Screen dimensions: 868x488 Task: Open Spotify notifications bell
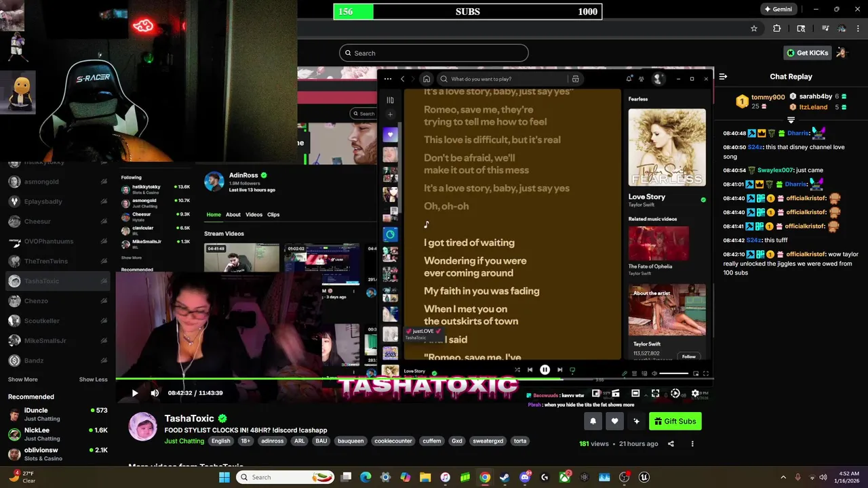pos(629,79)
